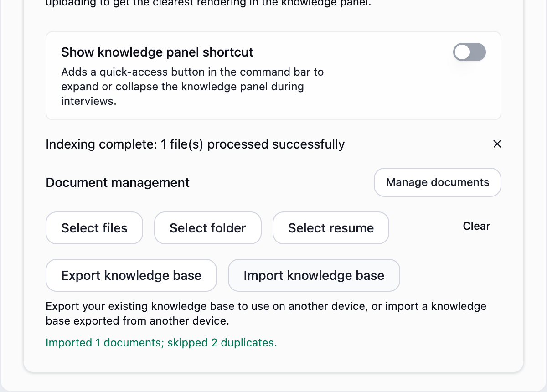Click the Select files button
Image resolution: width=547 pixels, height=392 pixels.
[x=94, y=228]
